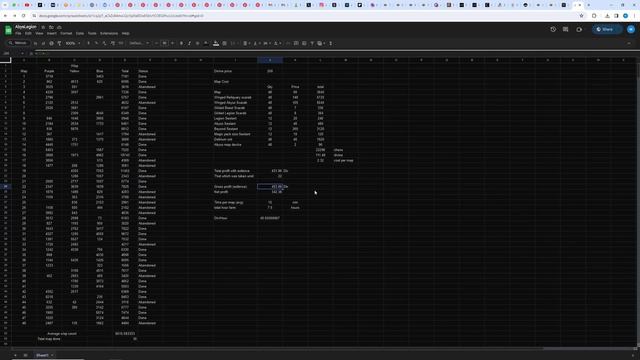This screenshot has height=360, width=640.
Task: Create a filter
Action: (312, 43)
